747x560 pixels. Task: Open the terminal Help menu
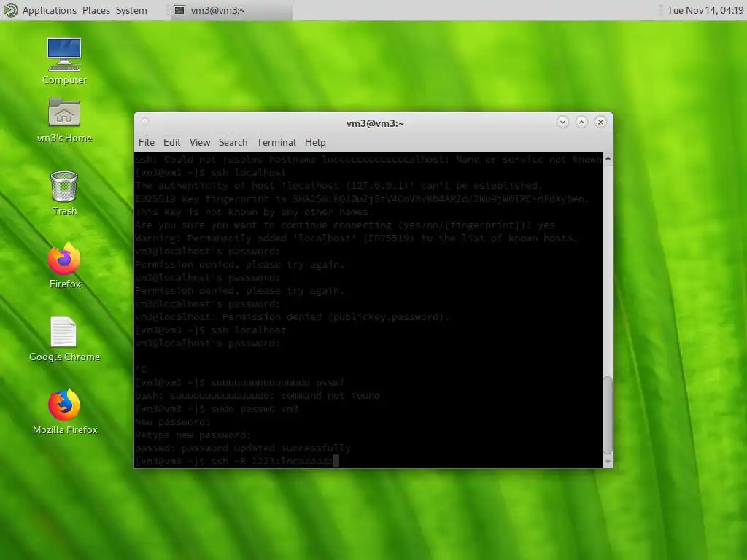point(315,142)
